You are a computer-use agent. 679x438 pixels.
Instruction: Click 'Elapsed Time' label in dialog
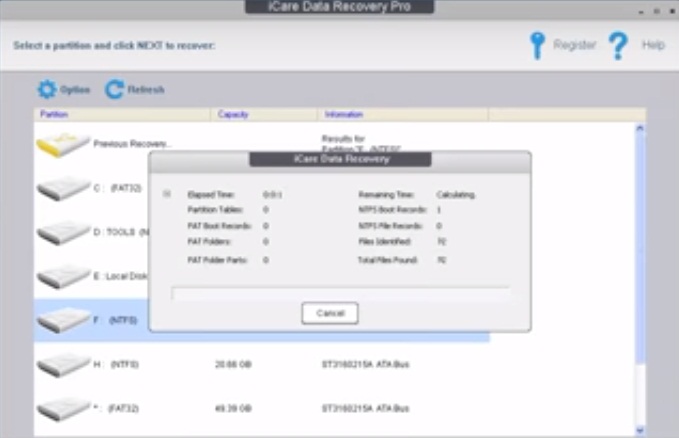(x=211, y=195)
